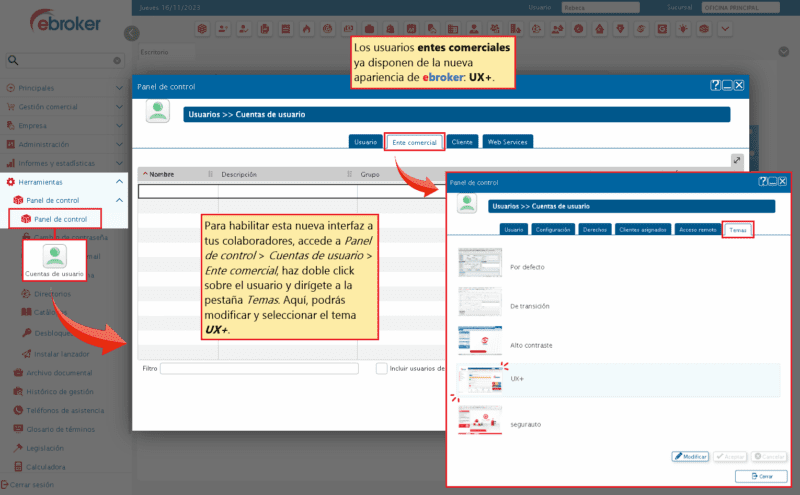Select the highlighted Panel de control sidebar entry
This screenshot has width=800, height=495.
point(55,219)
